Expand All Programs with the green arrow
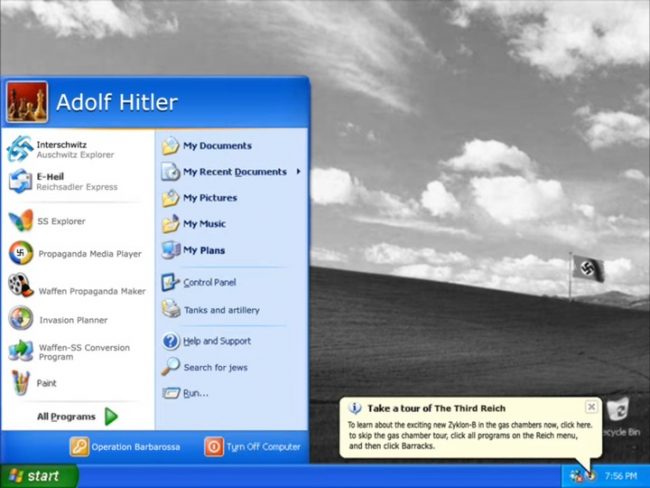 pos(111,416)
